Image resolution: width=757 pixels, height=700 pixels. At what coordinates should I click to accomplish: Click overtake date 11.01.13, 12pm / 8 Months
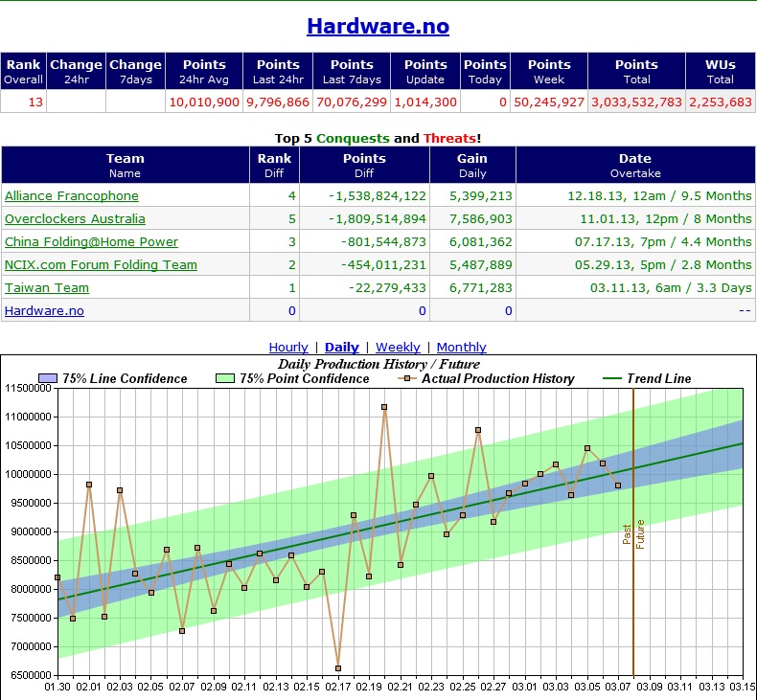pyautogui.click(x=666, y=218)
